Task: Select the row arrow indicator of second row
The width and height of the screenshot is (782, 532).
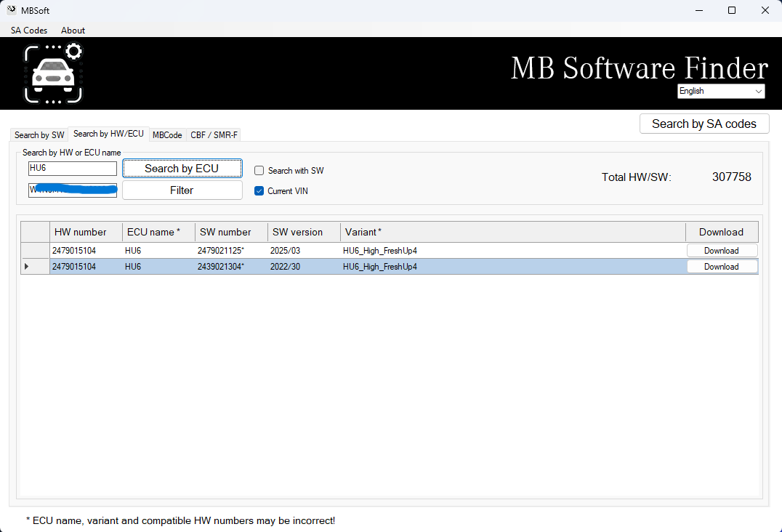Action: click(27, 267)
